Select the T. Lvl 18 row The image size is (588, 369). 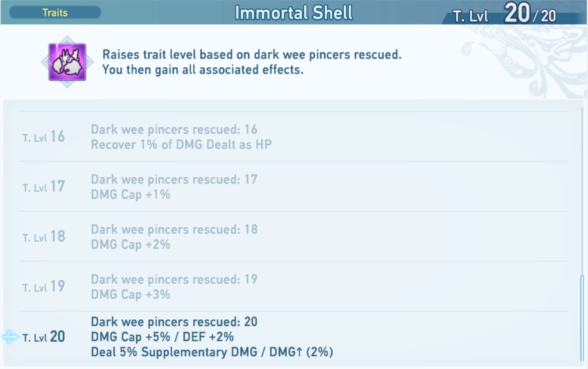[x=293, y=237]
